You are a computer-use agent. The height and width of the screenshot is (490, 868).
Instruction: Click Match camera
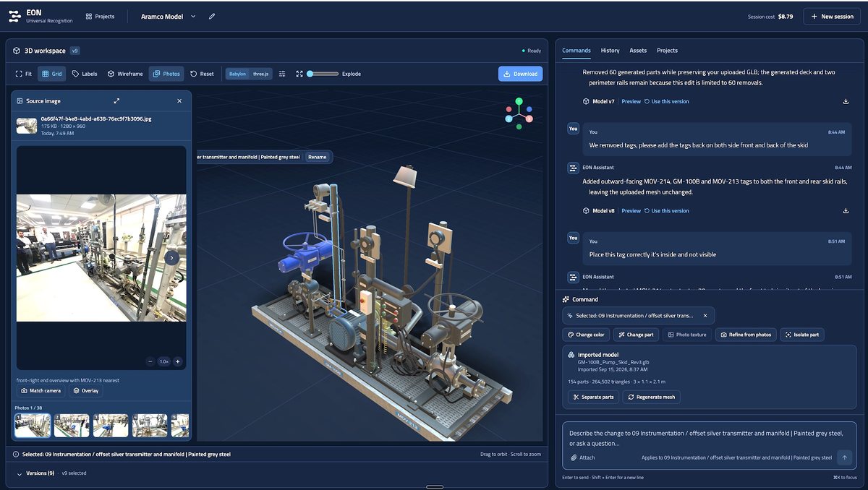(x=41, y=390)
